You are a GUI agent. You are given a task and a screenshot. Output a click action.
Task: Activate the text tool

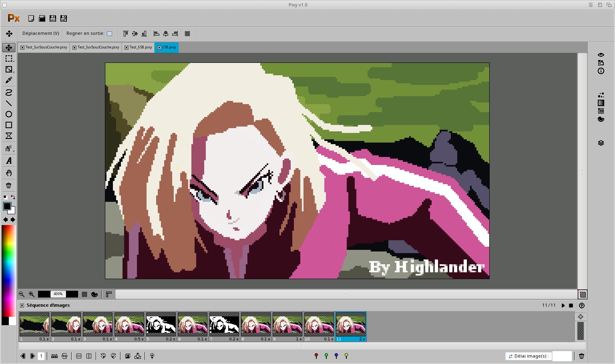9,161
